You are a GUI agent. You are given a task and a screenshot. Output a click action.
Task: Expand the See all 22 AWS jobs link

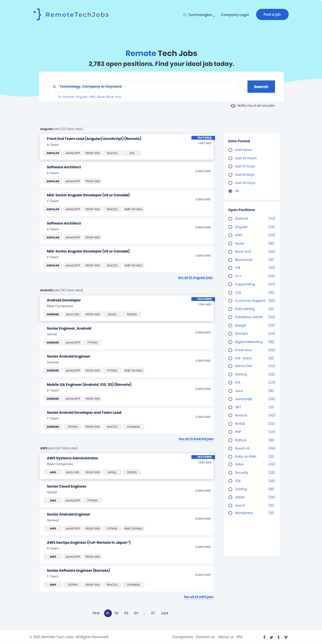(x=198, y=597)
